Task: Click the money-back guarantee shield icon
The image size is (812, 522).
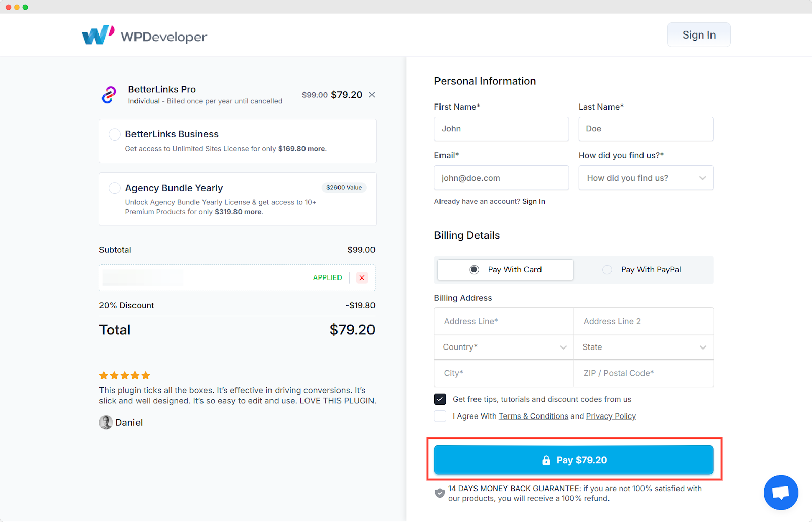Action: [439, 493]
